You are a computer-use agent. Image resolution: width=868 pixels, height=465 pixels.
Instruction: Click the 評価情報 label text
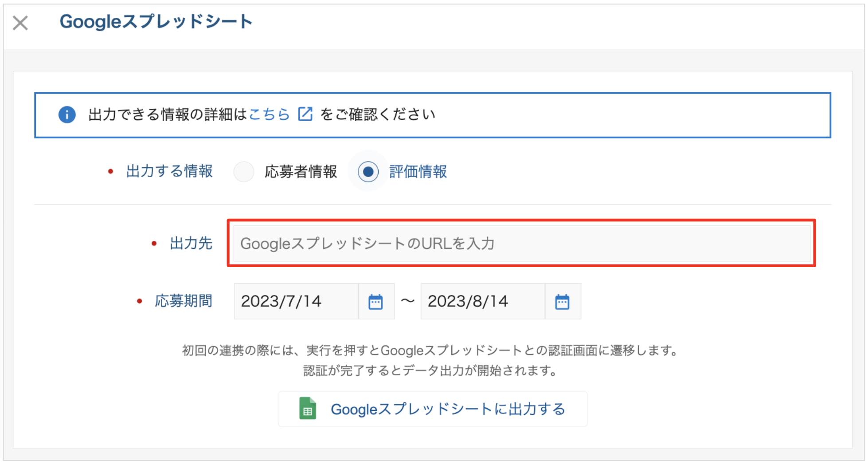click(x=418, y=172)
